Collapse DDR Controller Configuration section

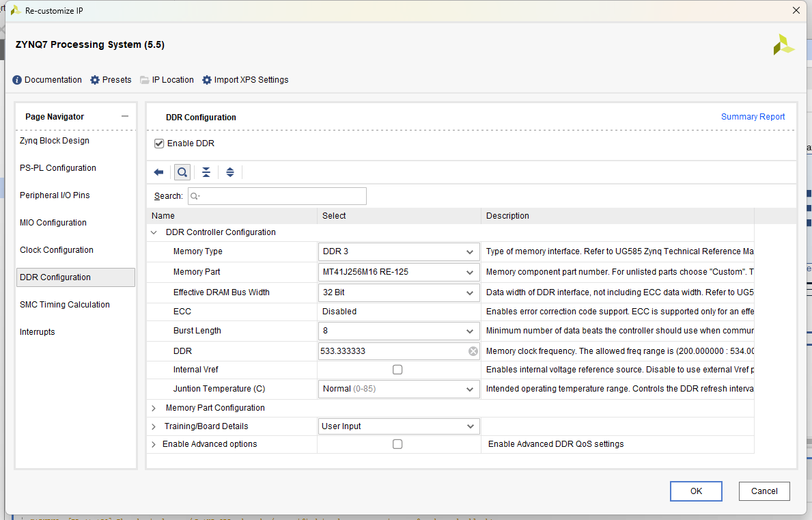coord(154,232)
